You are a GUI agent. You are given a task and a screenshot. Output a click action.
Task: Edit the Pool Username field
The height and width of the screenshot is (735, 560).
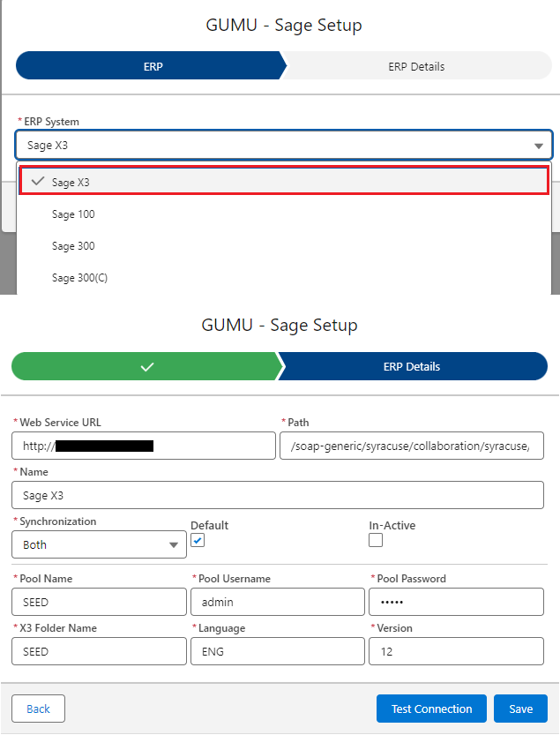(277, 602)
